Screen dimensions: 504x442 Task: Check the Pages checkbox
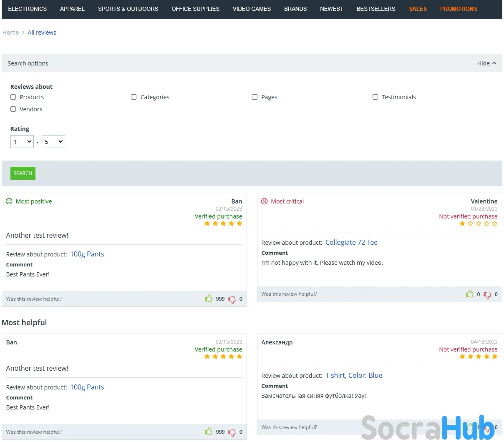(255, 97)
